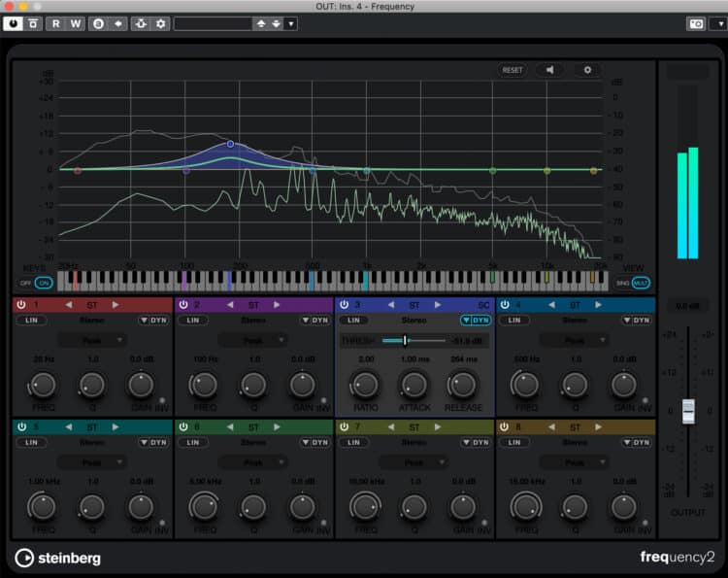This screenshot has height=578, width=728.
Task: Open the preset management dropdown arrow
Action: (x=291, y=23)
